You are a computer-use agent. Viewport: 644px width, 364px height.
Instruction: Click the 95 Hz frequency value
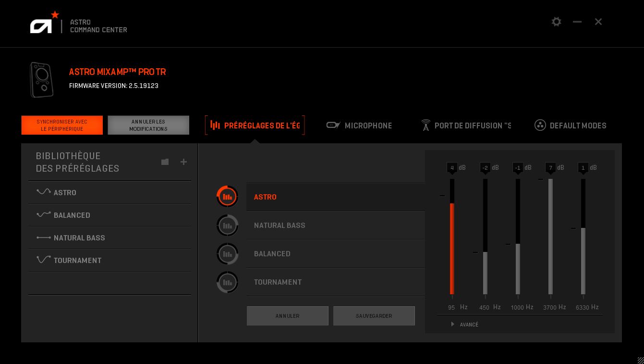(x=451, y=307)
